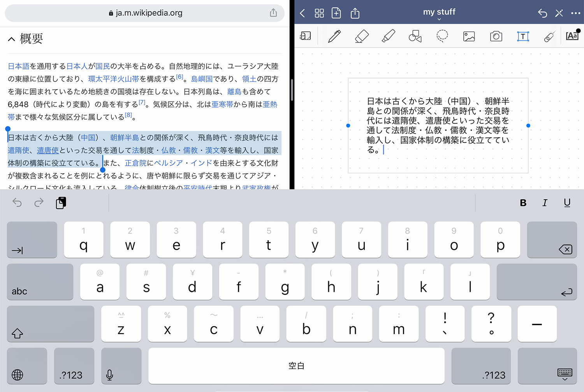This screenshot has height=392, width=584.
Task: Tap the long dash key
Action: [x=537, y=324]
